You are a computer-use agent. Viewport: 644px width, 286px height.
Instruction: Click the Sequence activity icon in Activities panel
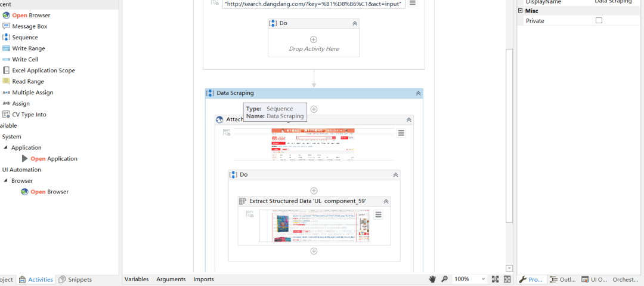click(6, 38)
